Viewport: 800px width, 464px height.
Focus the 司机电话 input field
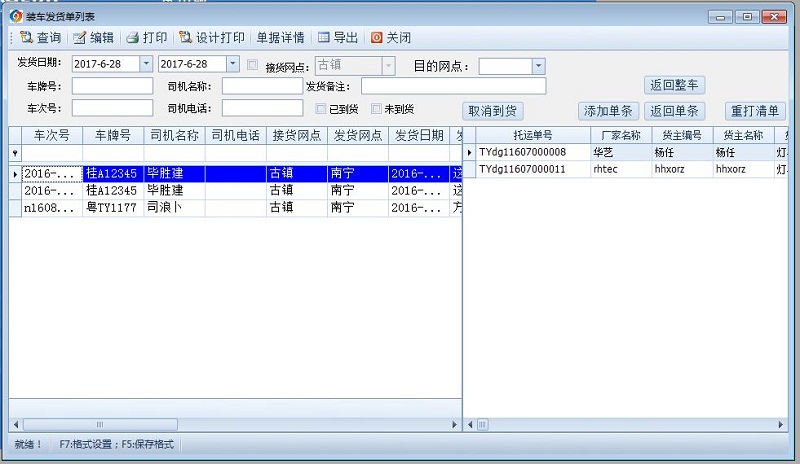click(262, 108)
